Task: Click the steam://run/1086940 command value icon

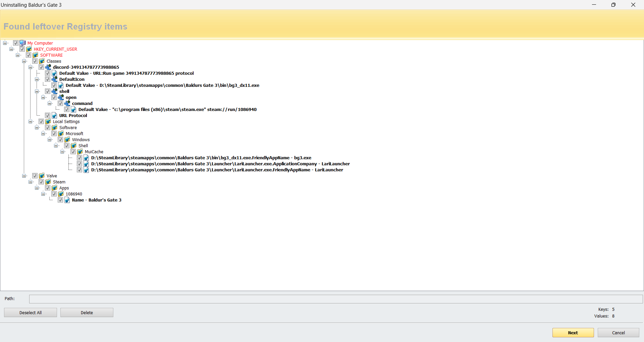Action: pyautogui.click(x=73, y=109)
